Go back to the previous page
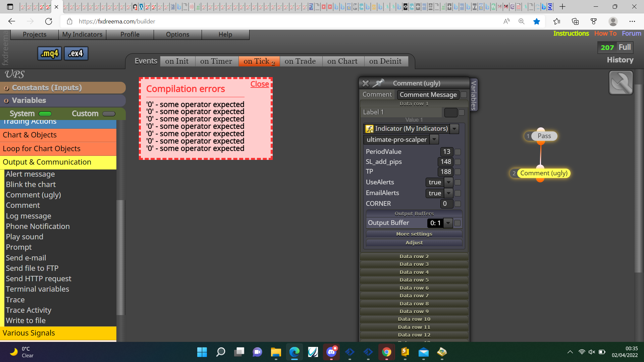The height and width of the screenshot is (362, 644). pyautogui.click(x=12, y=21)
